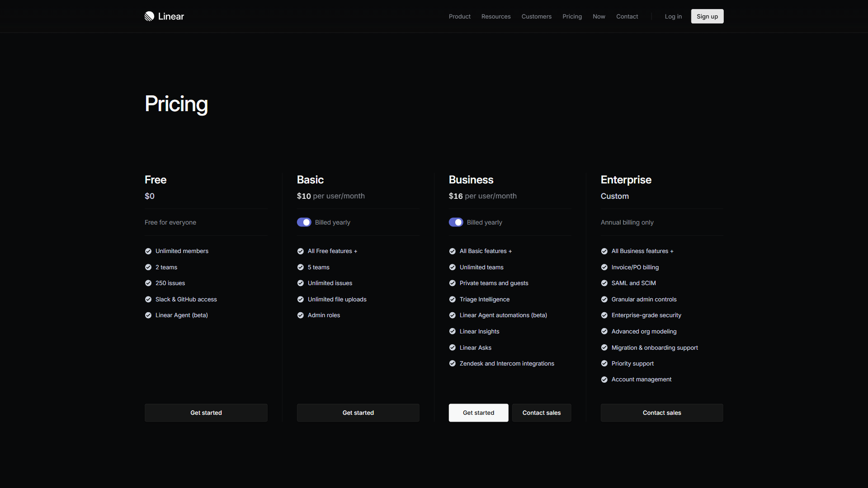The height and width of the screenshot is (488, 868).
Task: Click the Basic plan title
Action: click(310, 180)
